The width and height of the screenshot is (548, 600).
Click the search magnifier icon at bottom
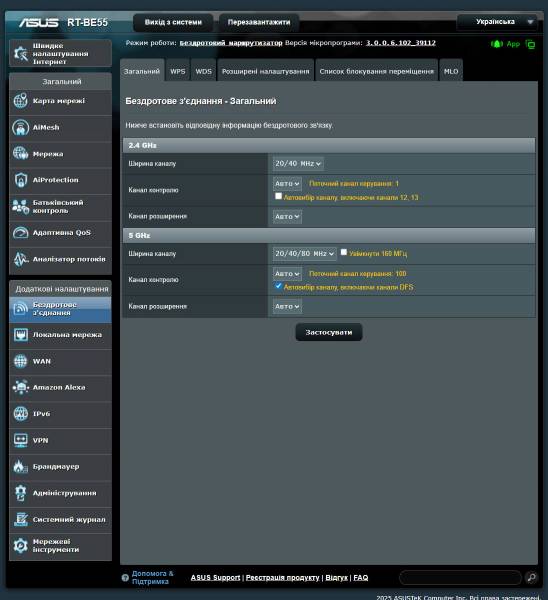coord(531,577)
